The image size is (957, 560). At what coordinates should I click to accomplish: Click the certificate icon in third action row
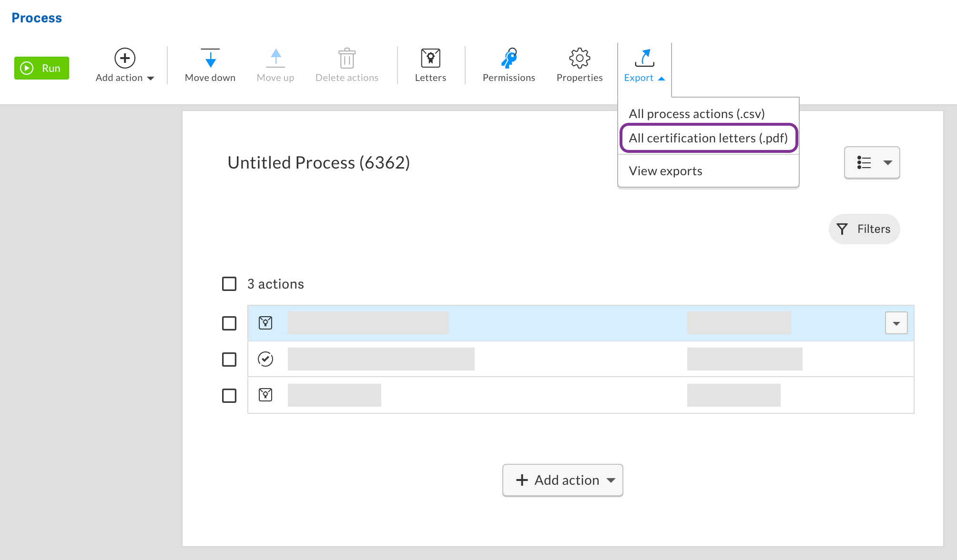click(x=265, y=395)
